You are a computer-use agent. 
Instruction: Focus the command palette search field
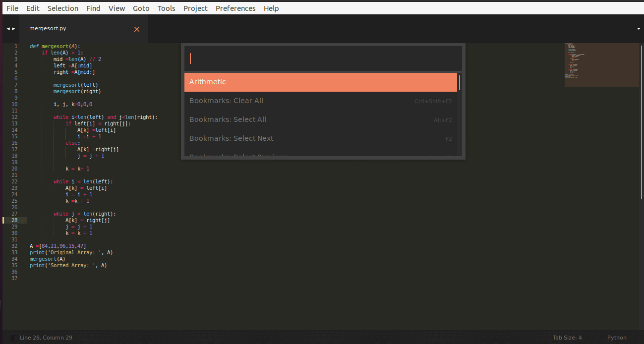[x=323, y=58]
